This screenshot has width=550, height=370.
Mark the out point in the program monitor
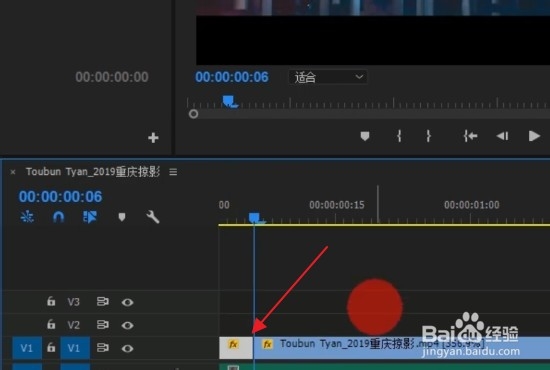[428, 136]
